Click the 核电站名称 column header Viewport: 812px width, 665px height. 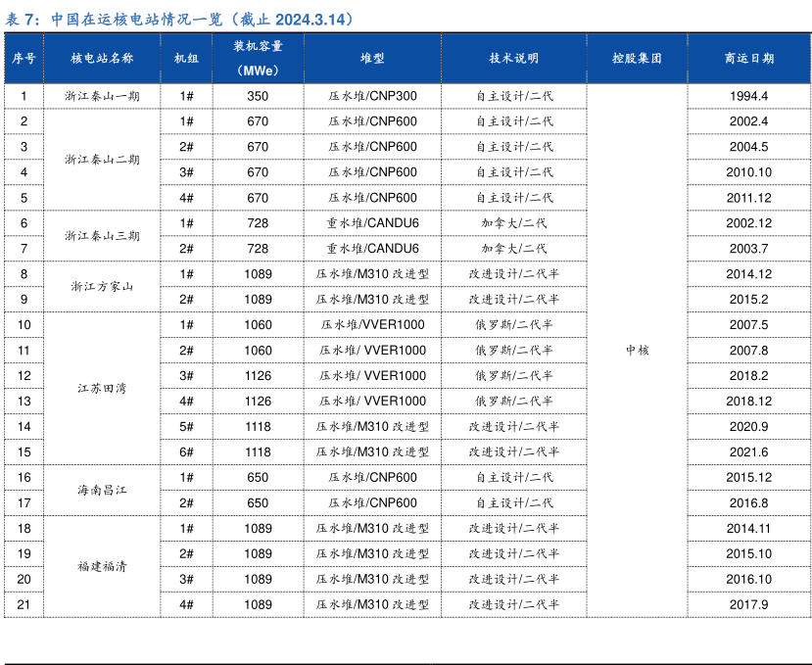103,59
